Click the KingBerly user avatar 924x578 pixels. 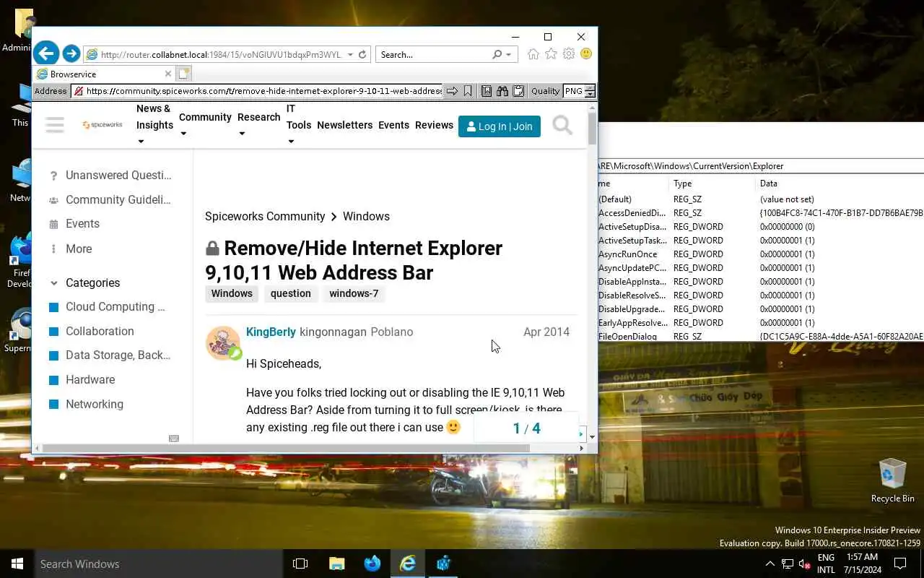tap(223, 342)
